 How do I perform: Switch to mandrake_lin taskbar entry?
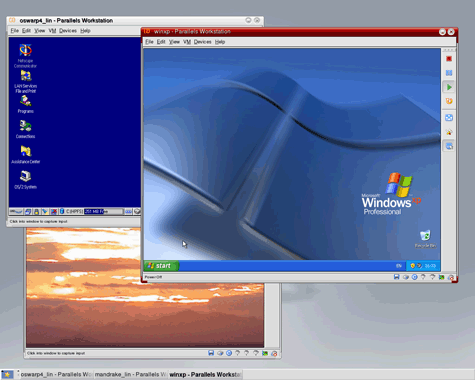(x=130, y=374)
